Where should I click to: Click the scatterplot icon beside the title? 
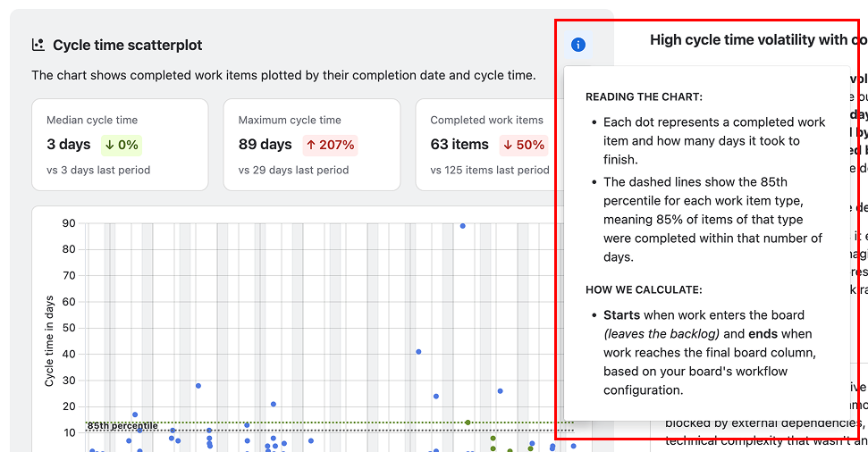tap(38, 45)
